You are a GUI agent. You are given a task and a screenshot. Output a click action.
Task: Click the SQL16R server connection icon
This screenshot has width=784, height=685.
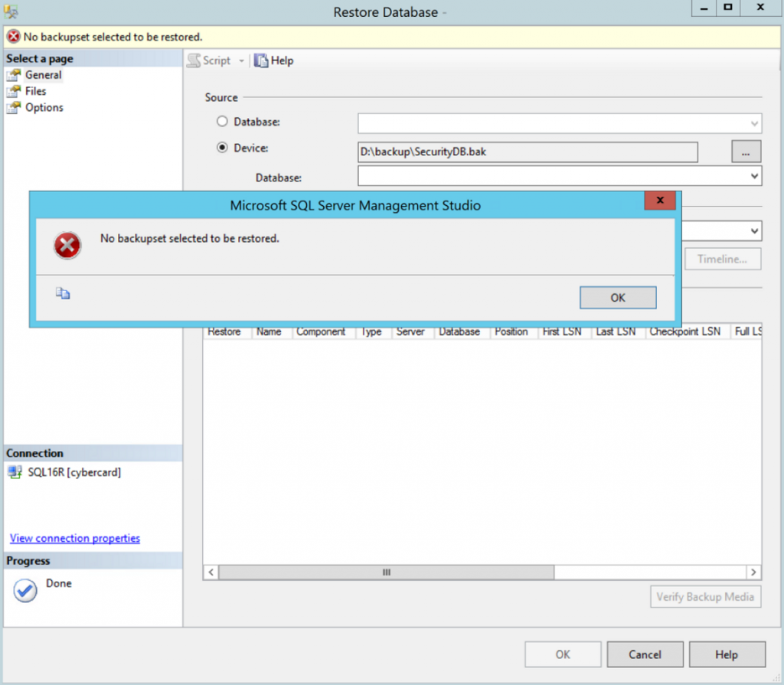click(x=15, y=472)
